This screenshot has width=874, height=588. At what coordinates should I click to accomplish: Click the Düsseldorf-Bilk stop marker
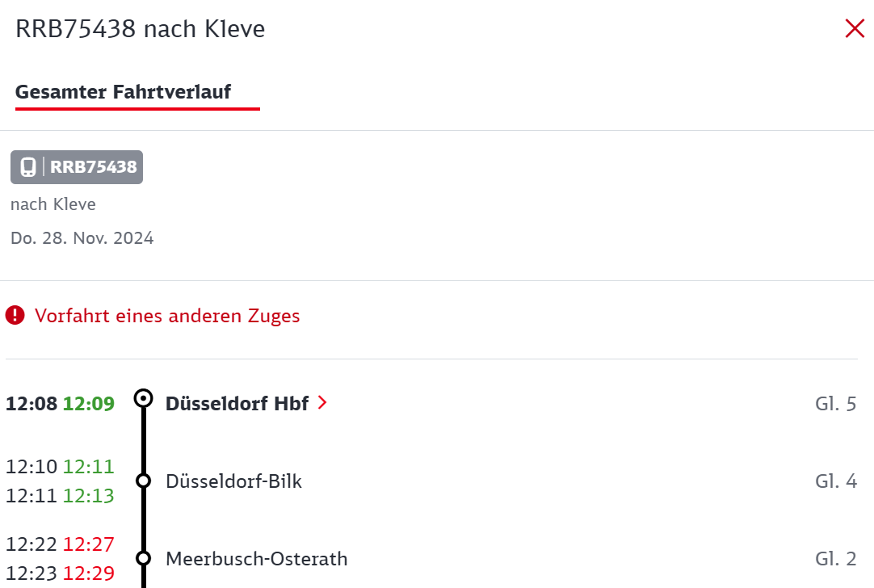point(144,481)
